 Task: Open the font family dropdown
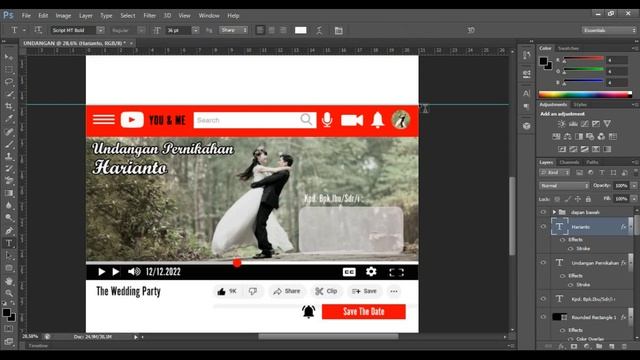(x=100, y=30)
